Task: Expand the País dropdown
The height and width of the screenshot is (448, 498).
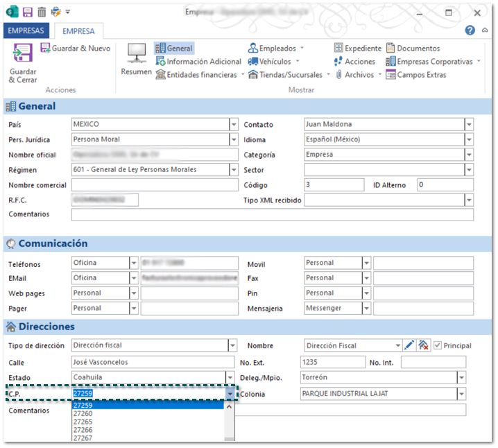Action: 233,125
